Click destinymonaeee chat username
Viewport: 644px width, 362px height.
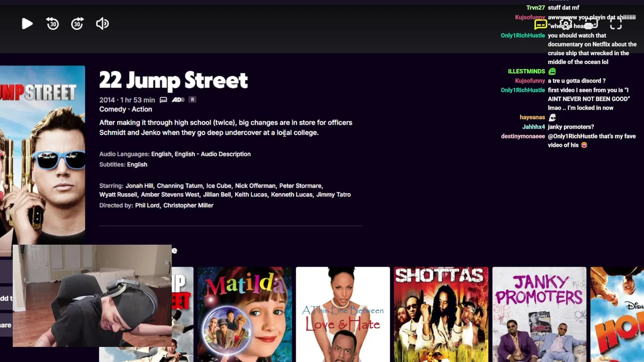click(x=523, y=136)
